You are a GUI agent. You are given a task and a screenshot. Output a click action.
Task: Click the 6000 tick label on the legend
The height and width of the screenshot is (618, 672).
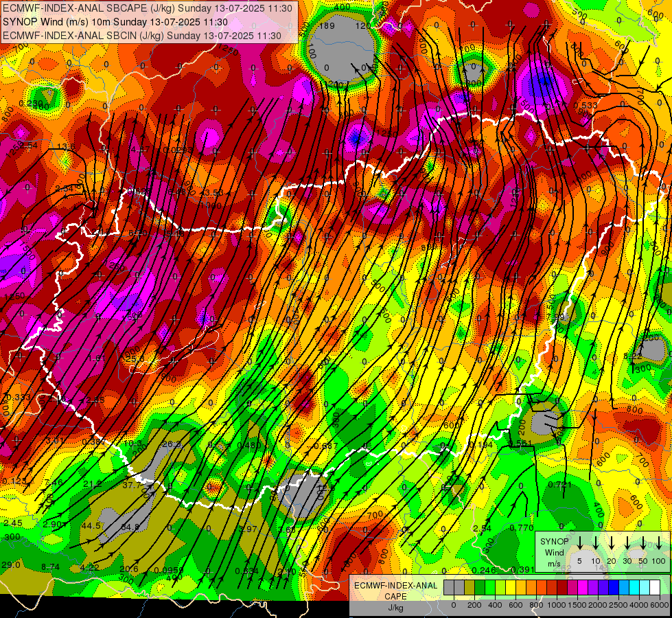659,605
